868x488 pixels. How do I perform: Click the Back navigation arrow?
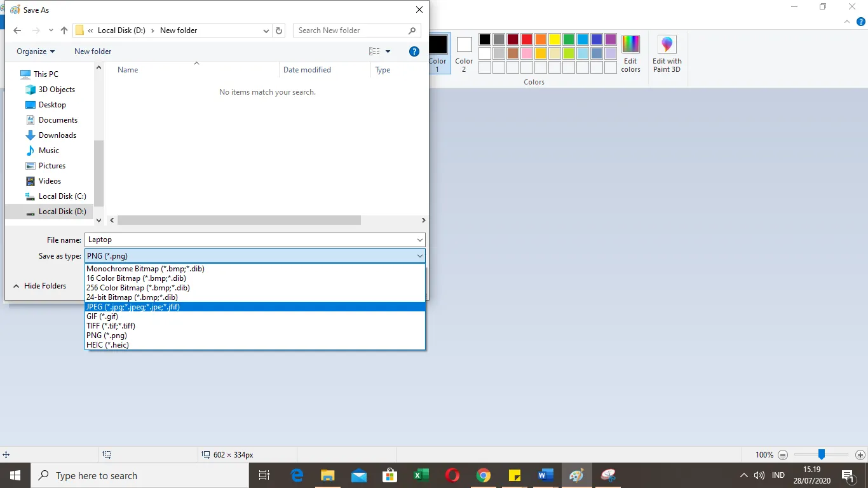[17, 30]
